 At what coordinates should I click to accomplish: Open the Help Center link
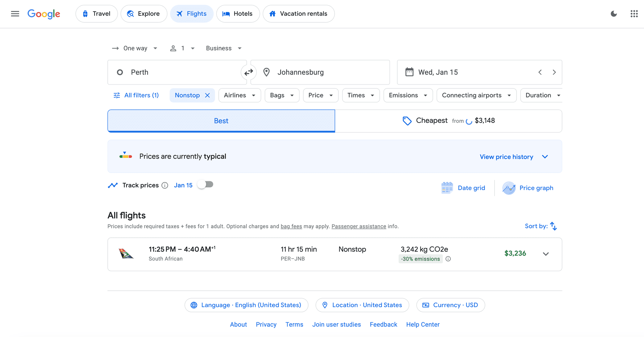pyautogui.click(x=423, y=324)
